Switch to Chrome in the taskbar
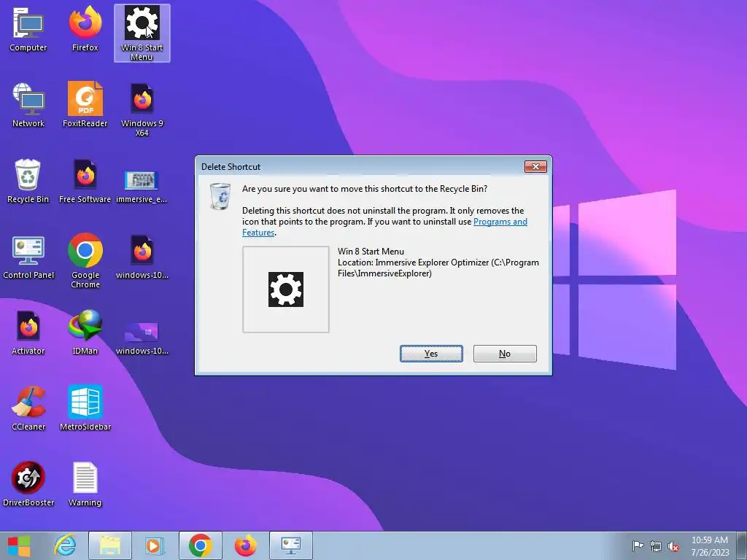 pos(200,545)
